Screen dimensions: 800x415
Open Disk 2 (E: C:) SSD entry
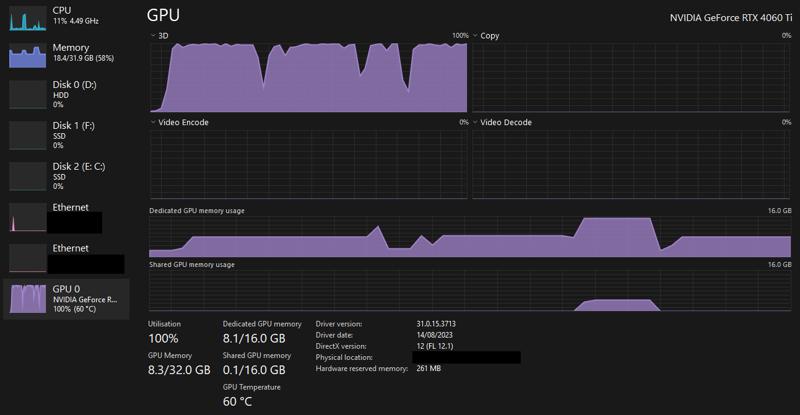[x=66, y=176]
